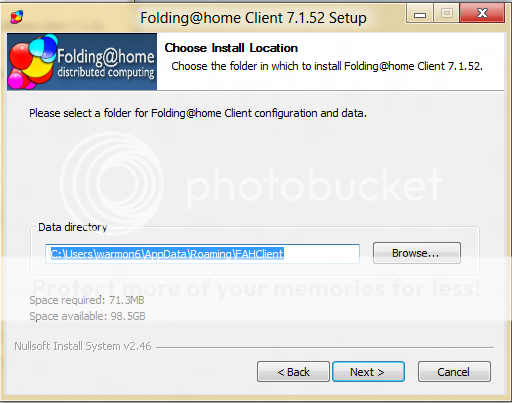
Task: Minimize the Setup window
Action: coord(419,14)
